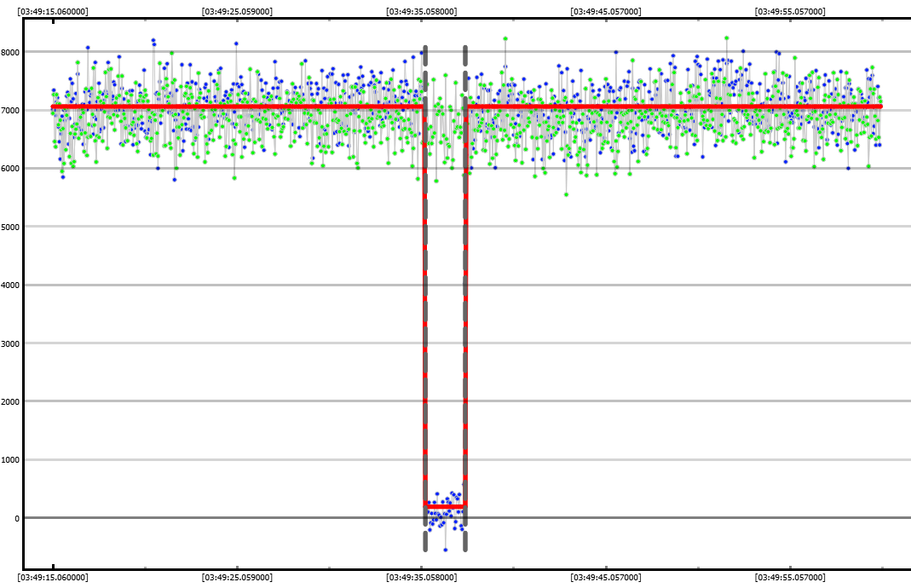Click the lowest blue point below zero

click(446, 550)
